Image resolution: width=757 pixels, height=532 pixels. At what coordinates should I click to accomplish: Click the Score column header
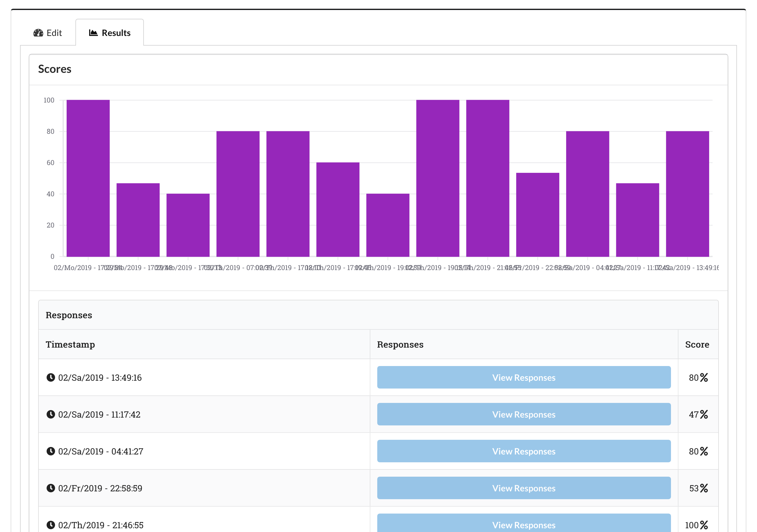(697, 344)
